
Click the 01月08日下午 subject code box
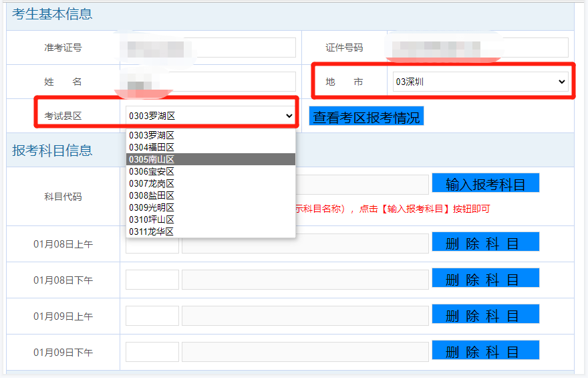tap(152, 280)
